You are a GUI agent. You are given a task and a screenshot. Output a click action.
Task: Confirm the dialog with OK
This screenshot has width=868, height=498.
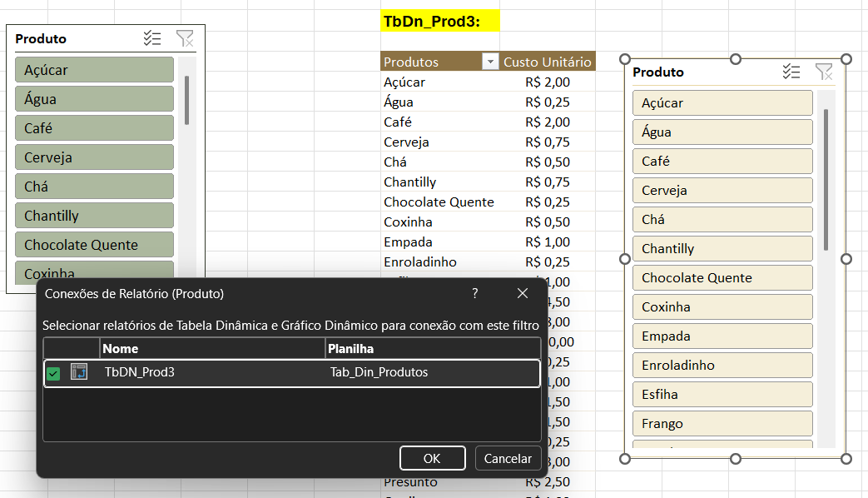[x=433, y=458]
